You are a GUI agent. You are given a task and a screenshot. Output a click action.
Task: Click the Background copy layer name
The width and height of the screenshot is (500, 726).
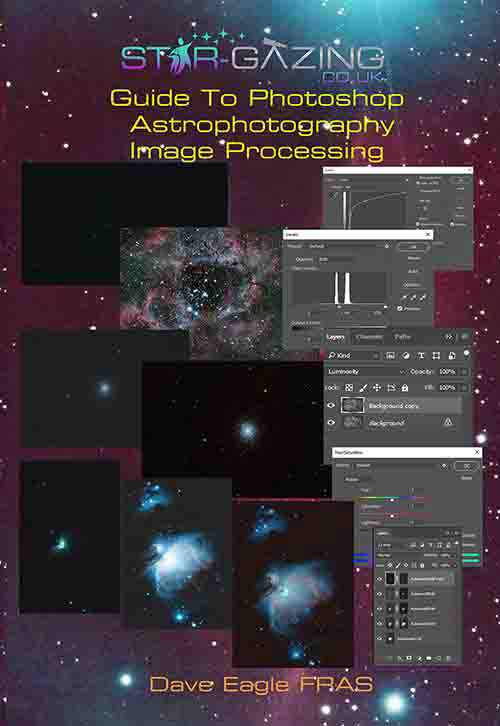pos(394,406)
